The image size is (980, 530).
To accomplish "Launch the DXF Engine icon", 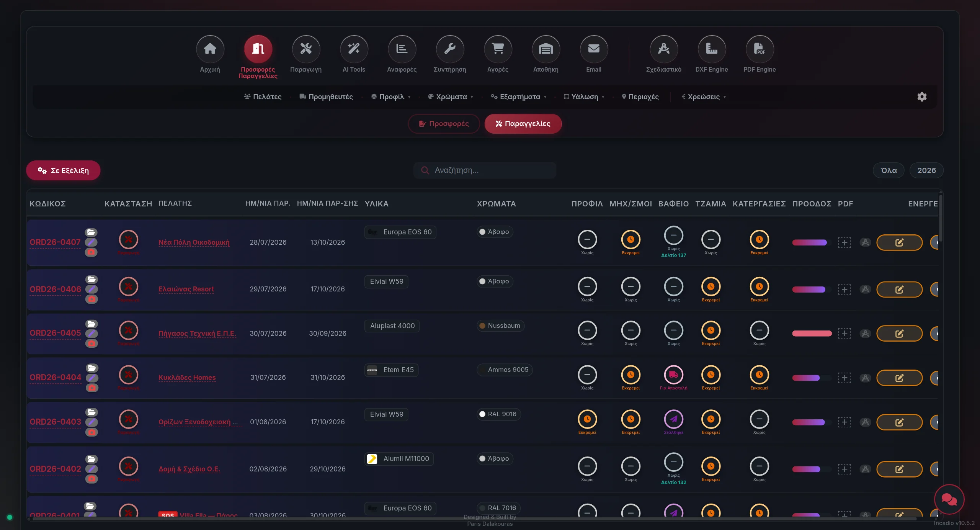I will 712,49.
